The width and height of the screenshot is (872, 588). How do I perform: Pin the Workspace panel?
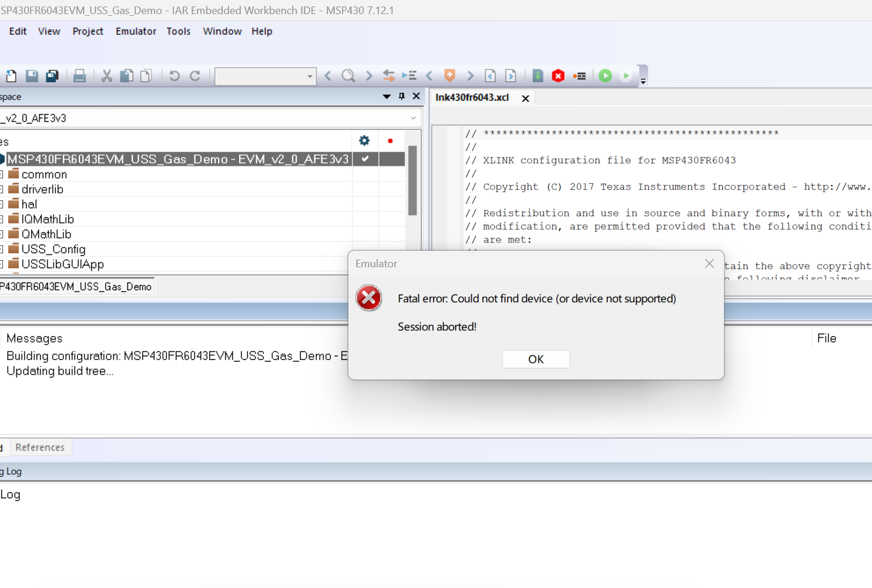(x=402, y=96)
